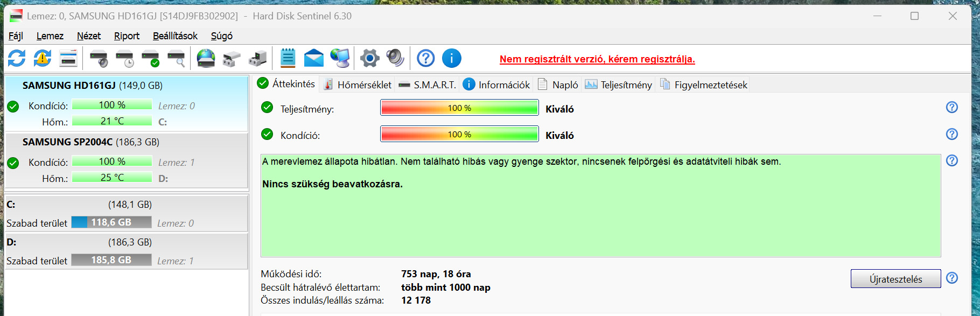Switch to the Figyelmeztetések tab

coord(703,85)
